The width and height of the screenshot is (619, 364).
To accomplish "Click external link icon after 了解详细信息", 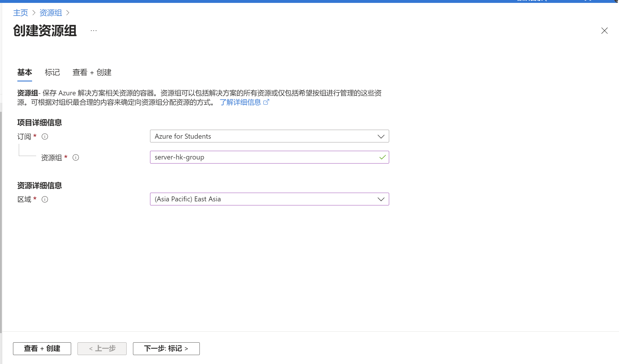I will point(266,102).
